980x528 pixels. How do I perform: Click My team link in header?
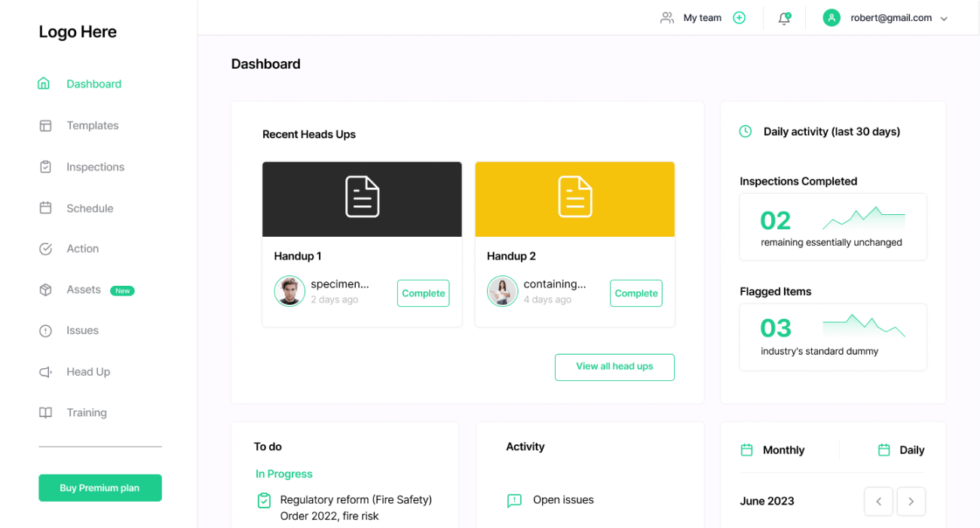(703, 17)
